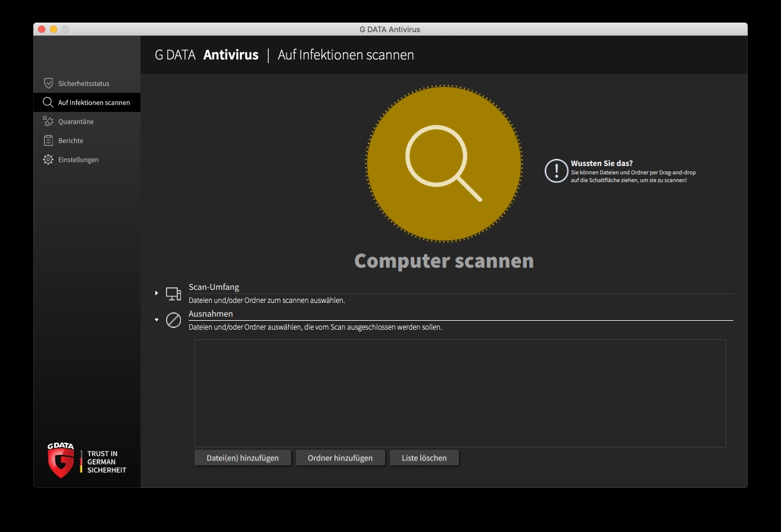Click the 'Auf Infektionen scannen' header title
This screenshot has height=532, width=781.
[x=346, y=55]
